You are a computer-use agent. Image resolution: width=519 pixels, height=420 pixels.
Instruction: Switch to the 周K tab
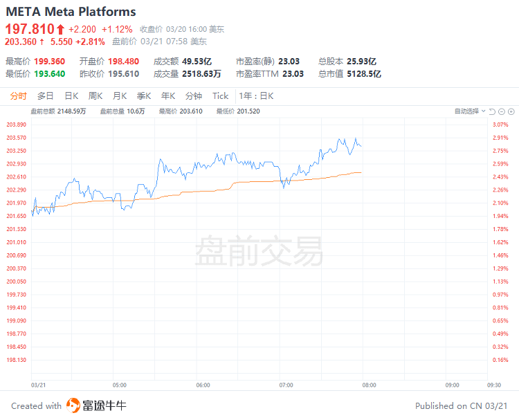coord(95,96)
